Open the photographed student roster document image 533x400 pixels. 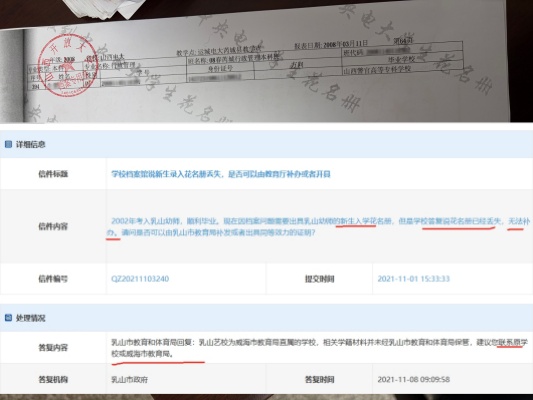click(265, 61)
